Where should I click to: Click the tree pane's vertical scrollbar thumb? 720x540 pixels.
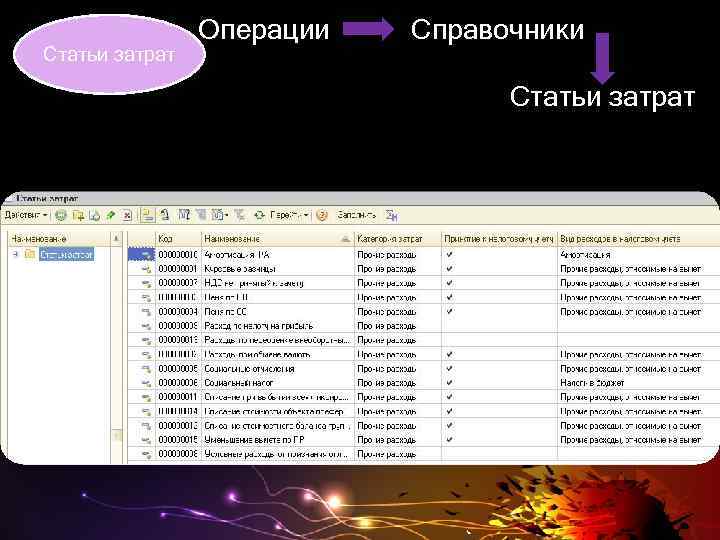117,435
